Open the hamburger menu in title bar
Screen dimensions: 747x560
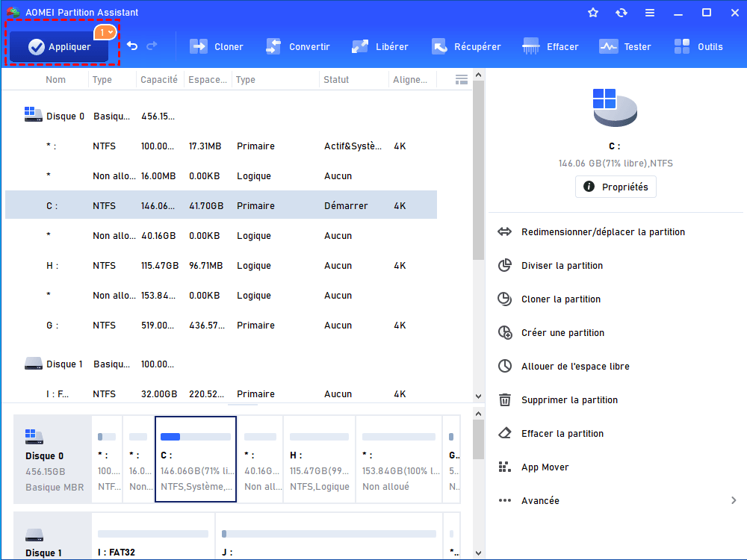650,13
